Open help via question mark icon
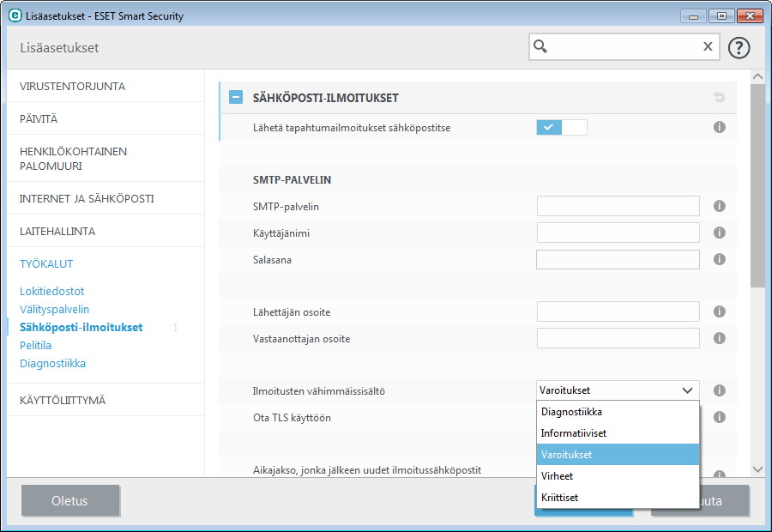The image size is (772, 532). tap(739, 48)
